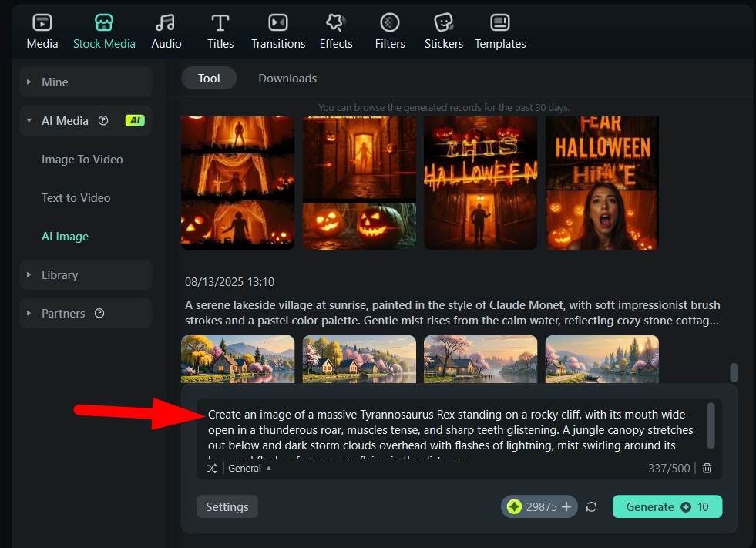This screenshot has height=548, width=756.
Task: Open the silhouette archway Halloween thumbnail
Action: (237, 183)
